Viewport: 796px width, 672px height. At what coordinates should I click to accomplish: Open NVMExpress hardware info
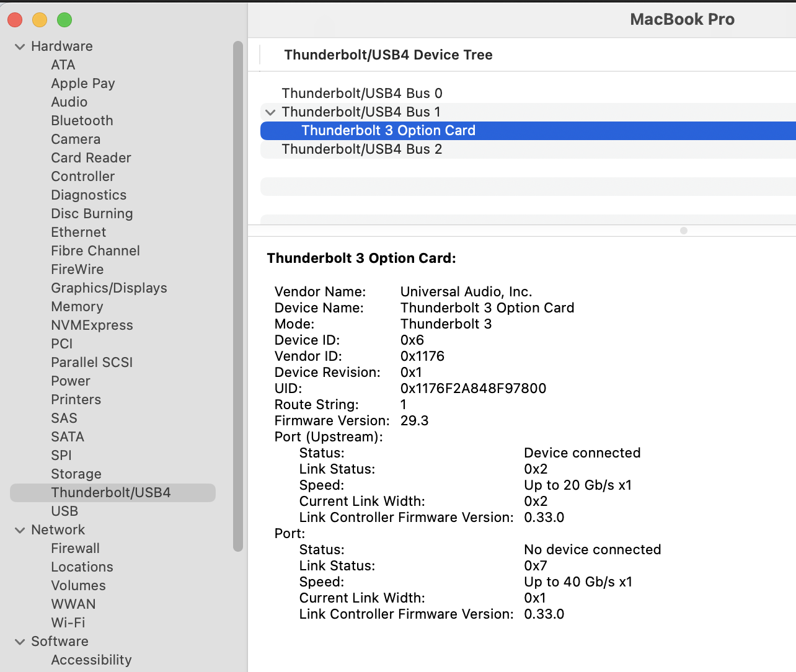(x=92, y=325)
